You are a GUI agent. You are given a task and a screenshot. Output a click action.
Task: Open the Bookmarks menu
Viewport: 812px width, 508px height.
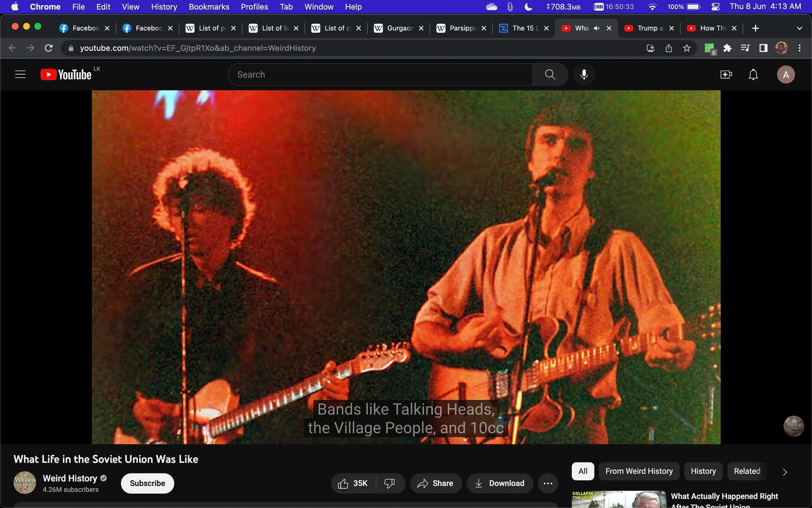[x=209, y=7]
